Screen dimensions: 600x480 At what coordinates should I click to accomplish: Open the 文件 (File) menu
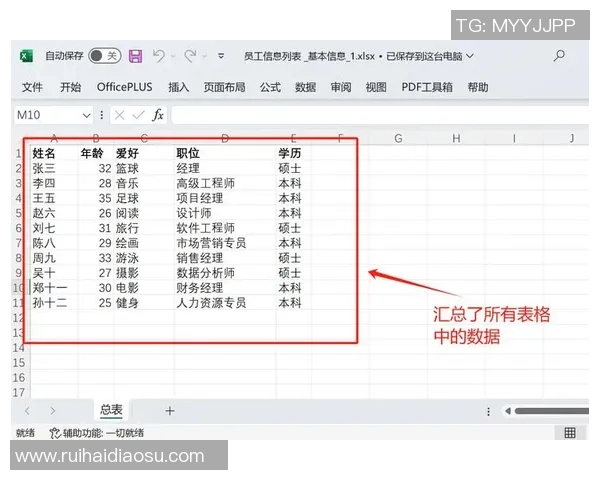click(32, 87)
